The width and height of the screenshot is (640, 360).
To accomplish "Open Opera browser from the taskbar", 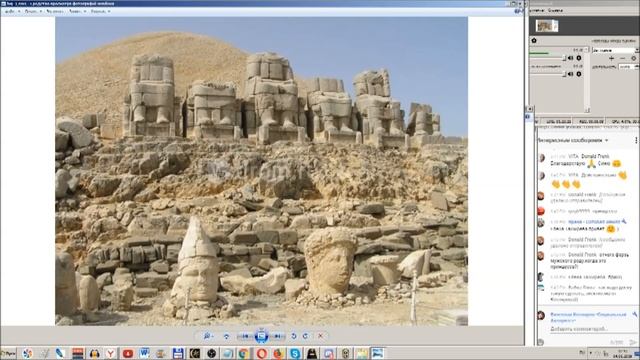I will tap(262, 353).
